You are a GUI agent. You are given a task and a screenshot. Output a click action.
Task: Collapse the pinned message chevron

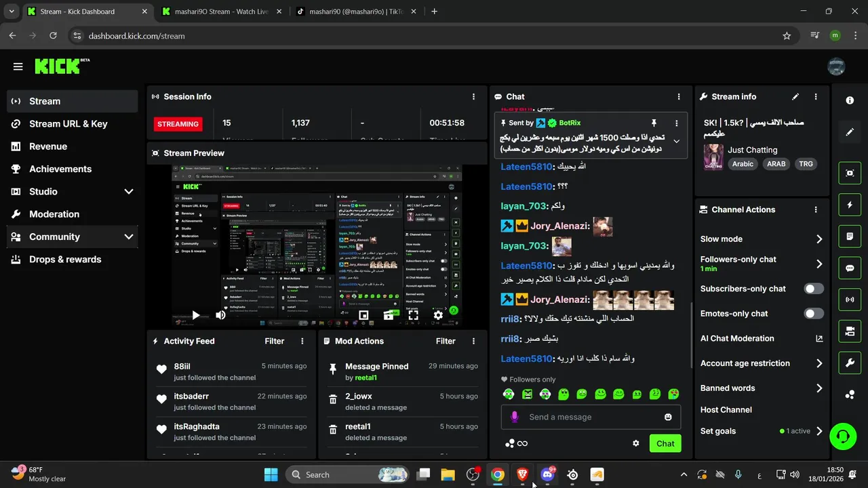[676, 141]
